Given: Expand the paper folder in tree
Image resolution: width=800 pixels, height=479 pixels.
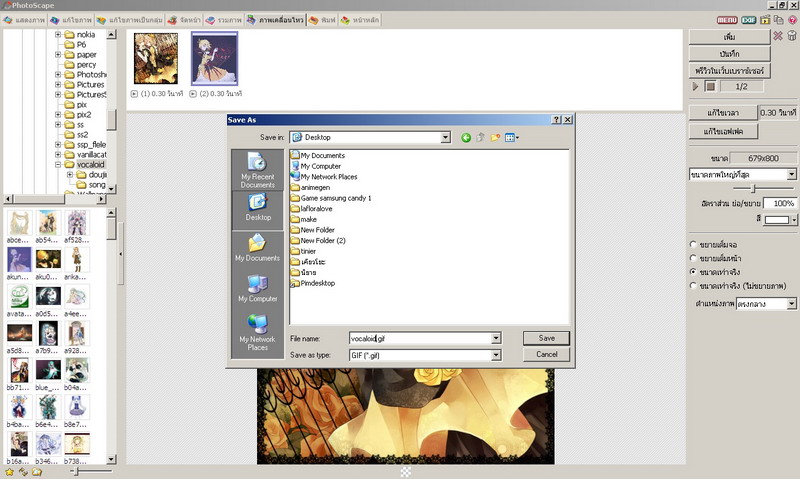Looking at the screenshot, I should click(x=58, y=55).
